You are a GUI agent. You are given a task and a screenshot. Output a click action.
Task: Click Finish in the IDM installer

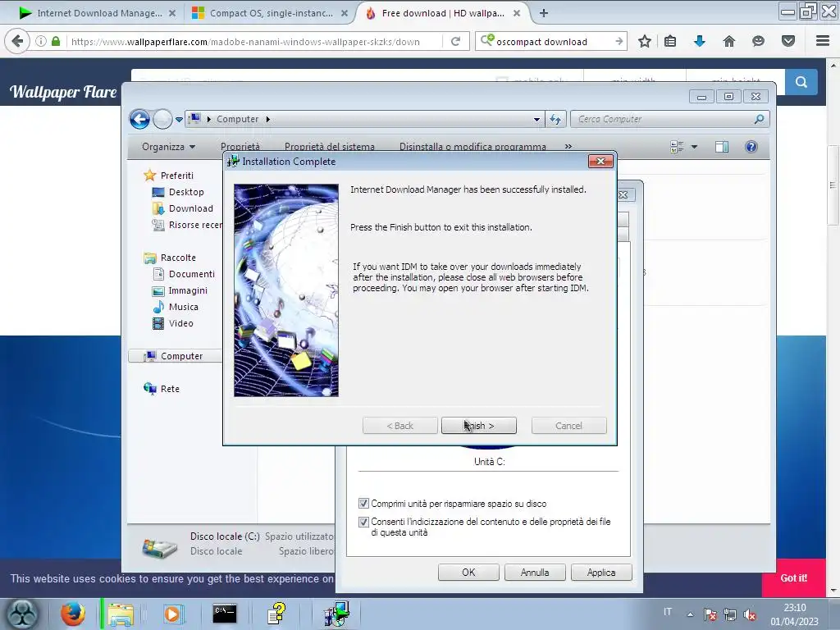(x=478, y=426)
